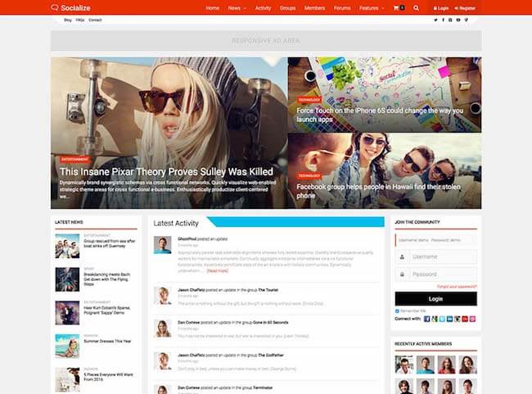The image size is (532, 394).
Task: Click the Socialize logo
Action: pyautogui.click(x=71, y=8)
